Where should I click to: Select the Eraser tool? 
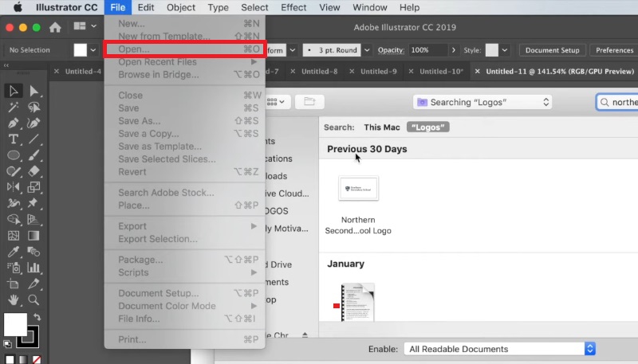pyautogui.click(x=33, y=171)
